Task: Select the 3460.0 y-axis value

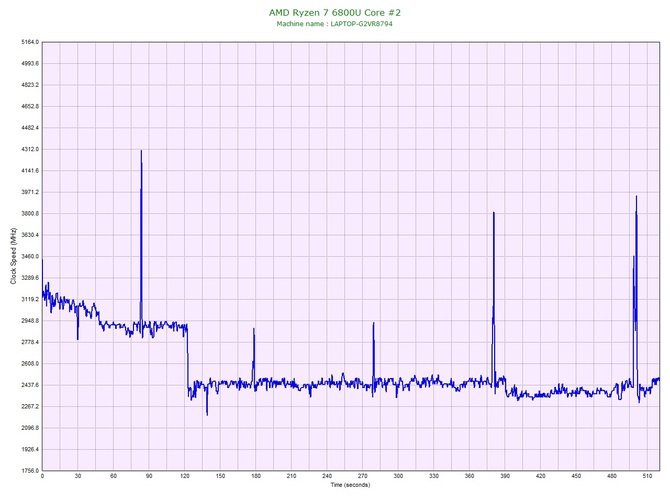Action: [30, 256]
